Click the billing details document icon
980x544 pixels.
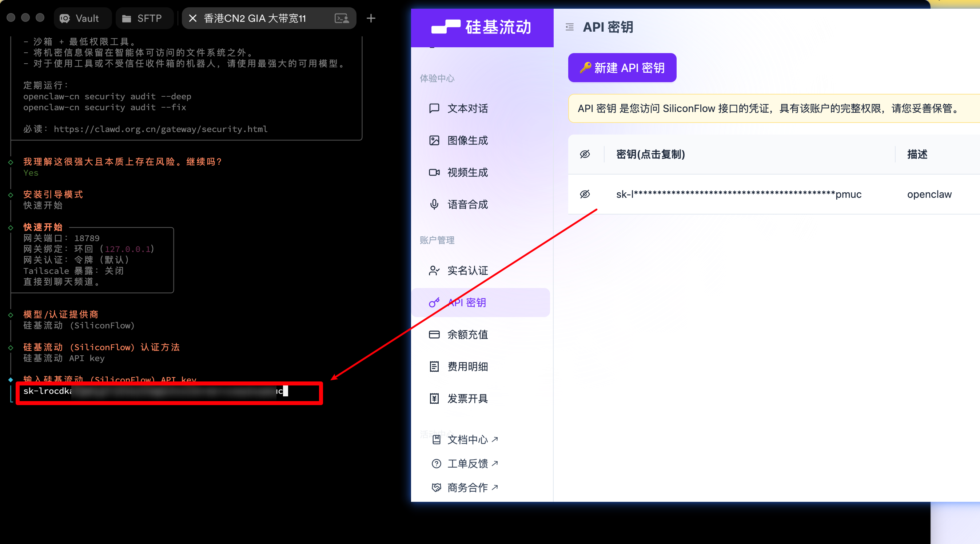[x=434, y=366]
